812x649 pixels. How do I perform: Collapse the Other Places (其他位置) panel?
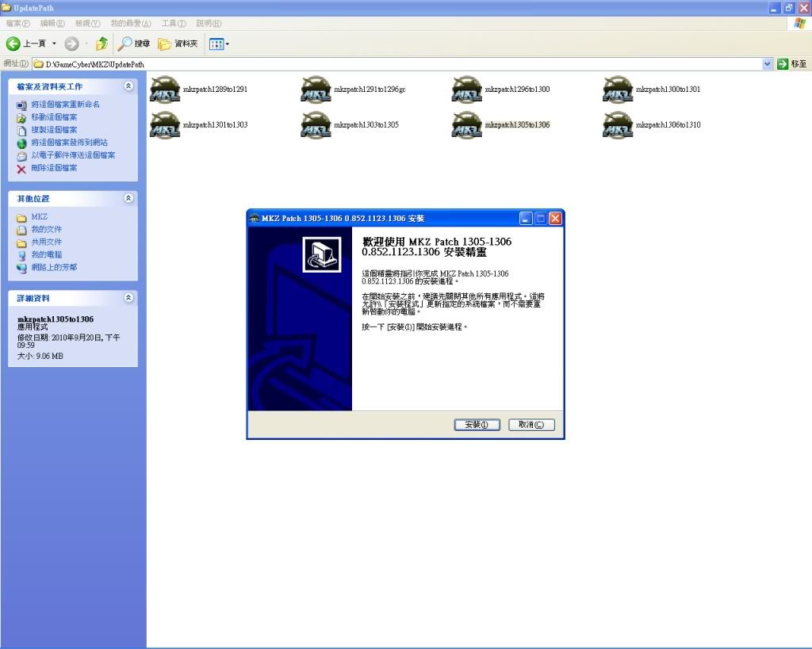tap(128, 198)
